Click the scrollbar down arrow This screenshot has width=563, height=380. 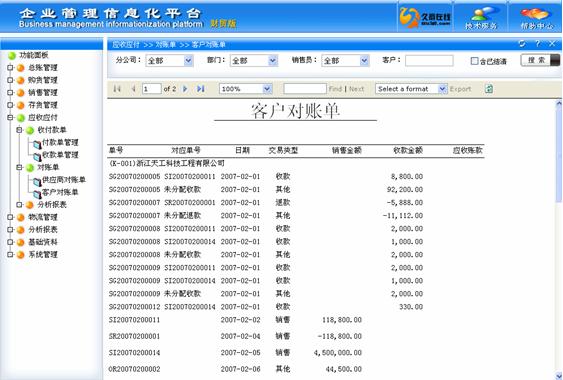559,376
